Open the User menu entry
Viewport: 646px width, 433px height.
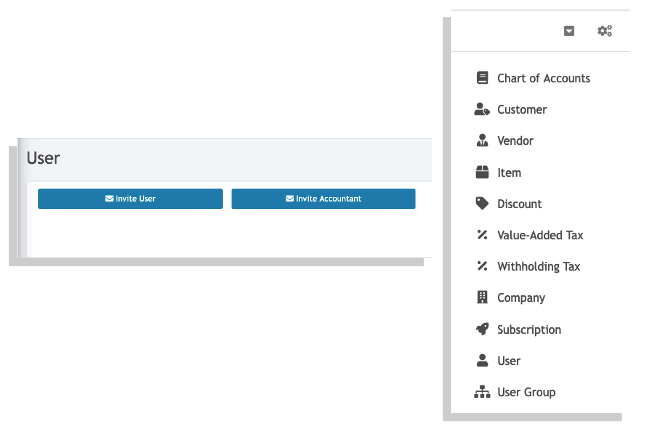[508, 361]
